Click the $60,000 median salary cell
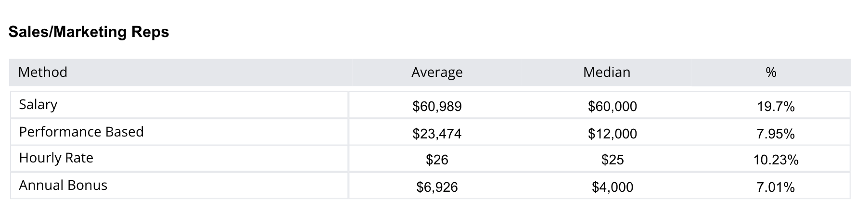 [613, 106]
